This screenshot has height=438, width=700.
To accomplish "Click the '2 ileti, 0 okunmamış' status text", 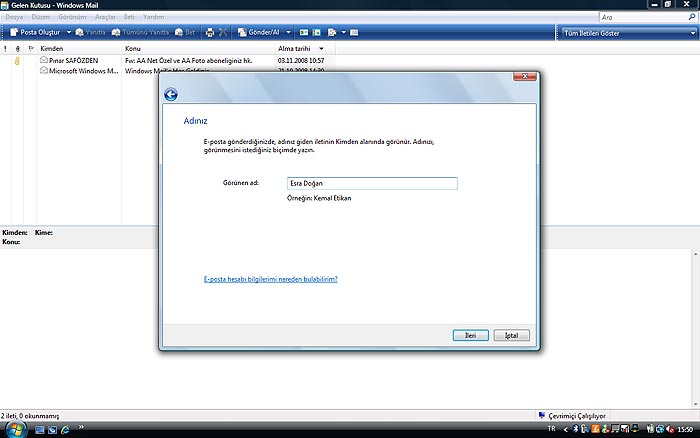I will (30, 416).
